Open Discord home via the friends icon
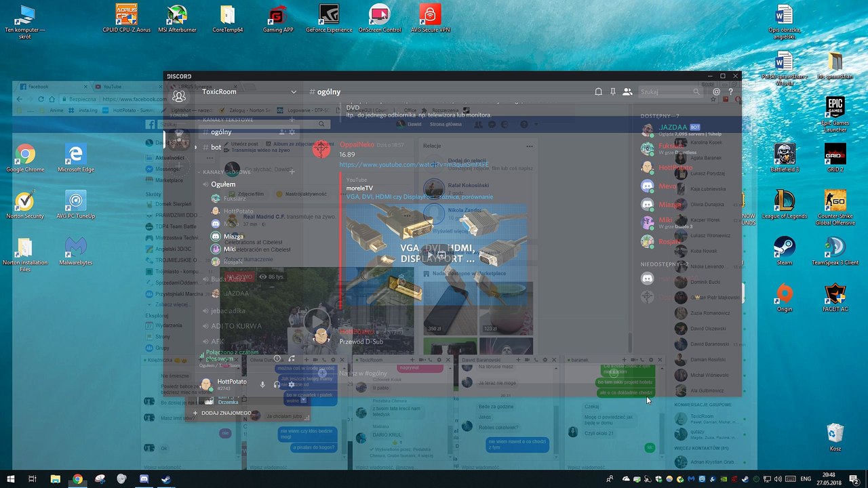The width and height of the screenshot is (868, 488). point(179,96)
